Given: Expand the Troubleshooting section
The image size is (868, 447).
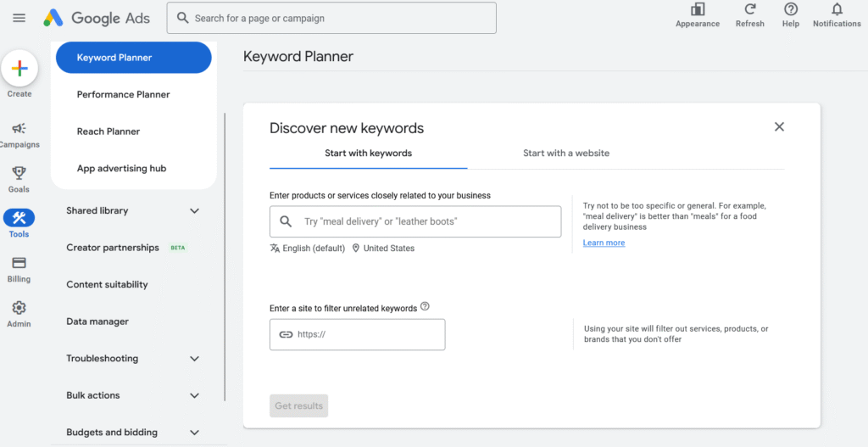Looking at the screenshot, I should (x=194, y=359).
